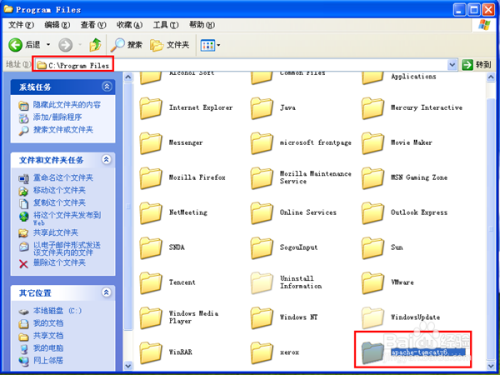Select the Java folder icon

(262, 108)
